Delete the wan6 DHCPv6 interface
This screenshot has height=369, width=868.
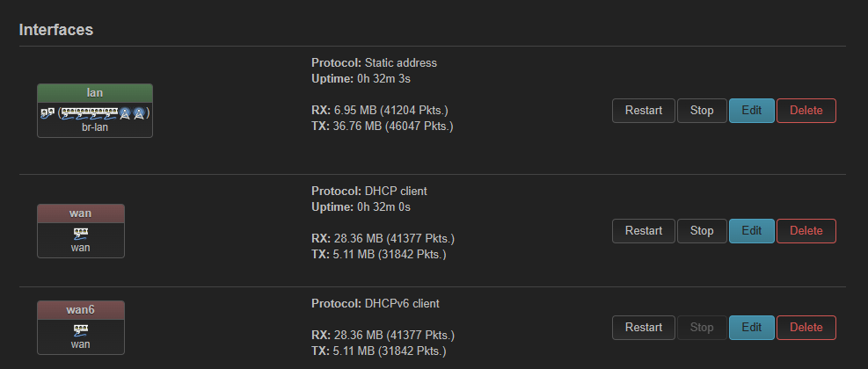[806, 328]
